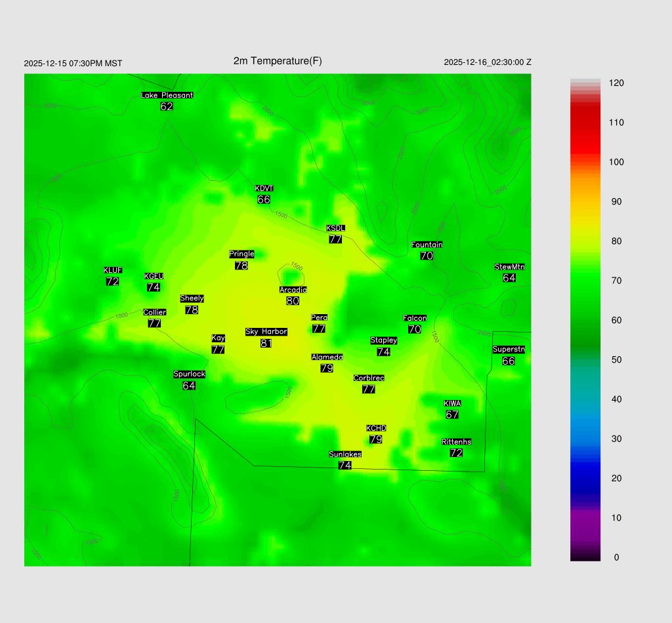This screenshot has height=623, width=672.
Task: Select the Superstn station label
Action: pos(509,350)
